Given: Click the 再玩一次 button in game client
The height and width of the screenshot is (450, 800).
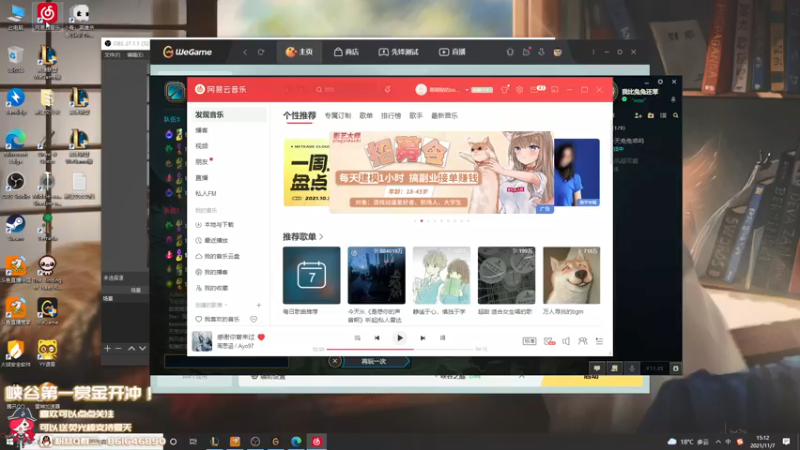Looking at the screenshot, I should point(374,362).
